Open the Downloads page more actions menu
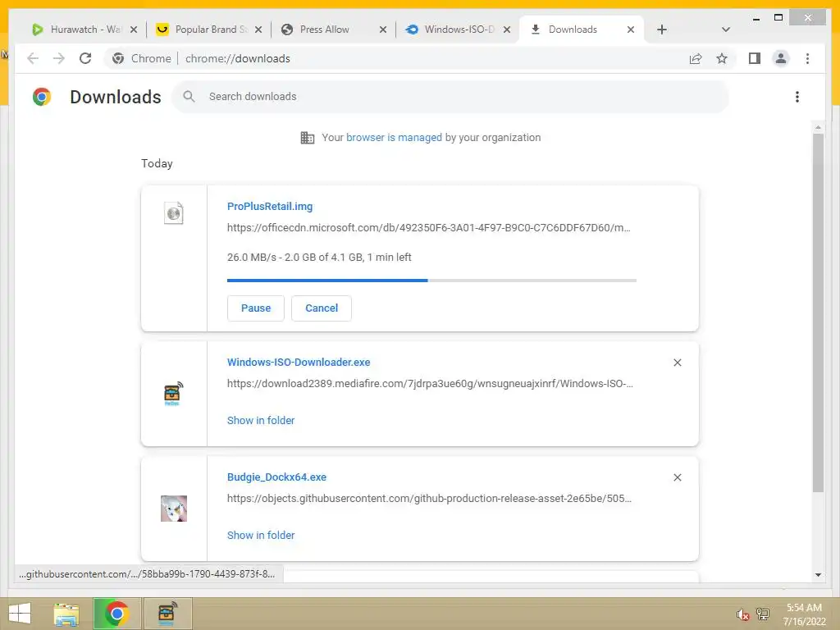The image size is (840, 630). tap(797, 97)
